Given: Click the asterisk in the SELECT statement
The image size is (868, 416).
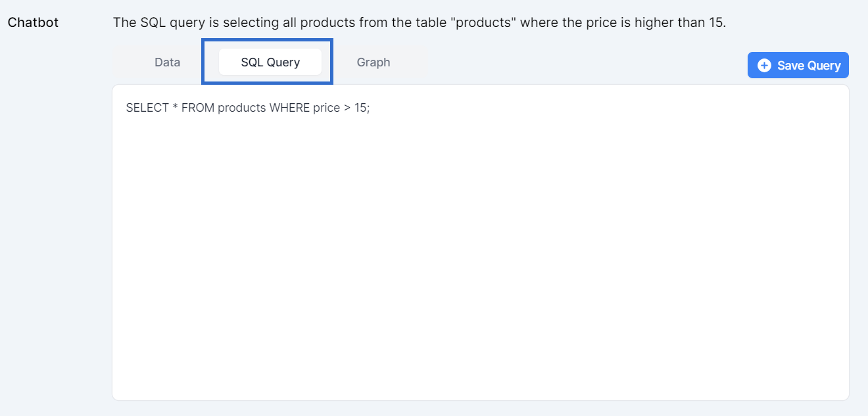Looking at the screenshot, I should click(175, 108).
